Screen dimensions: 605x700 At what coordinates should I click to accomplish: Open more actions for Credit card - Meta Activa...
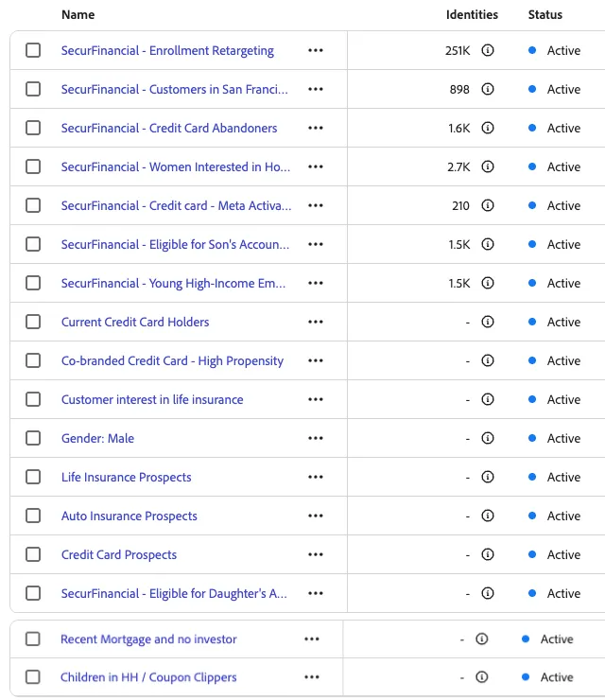coord(316,206)
